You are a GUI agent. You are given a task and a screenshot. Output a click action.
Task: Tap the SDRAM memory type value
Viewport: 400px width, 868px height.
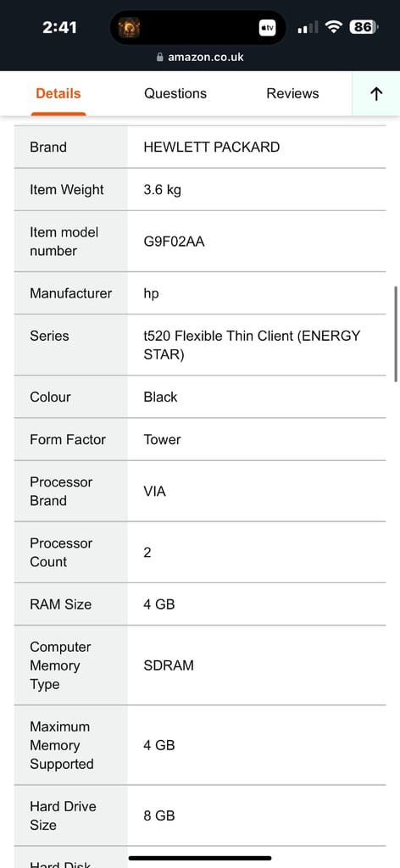[169, 665]
